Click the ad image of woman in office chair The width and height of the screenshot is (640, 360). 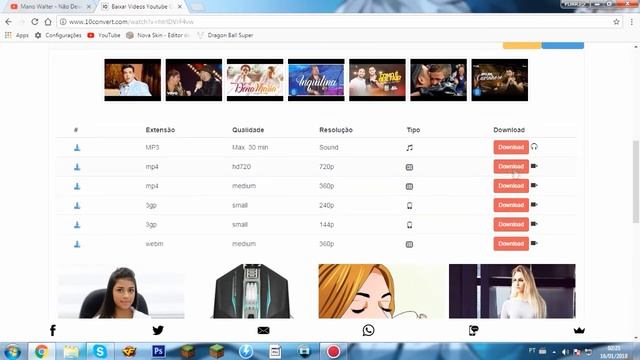pyautogui.click(x=121, y=291)
